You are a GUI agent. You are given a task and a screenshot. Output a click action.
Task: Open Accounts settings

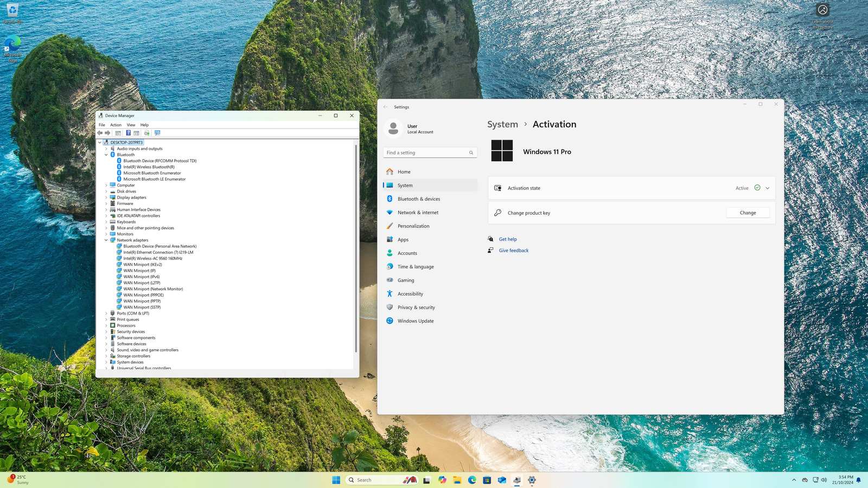(430, 253)
